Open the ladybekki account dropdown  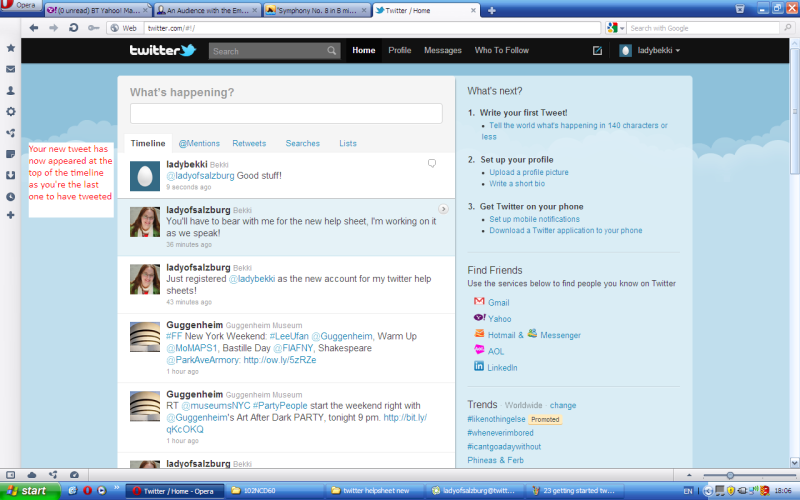[658, 51]
